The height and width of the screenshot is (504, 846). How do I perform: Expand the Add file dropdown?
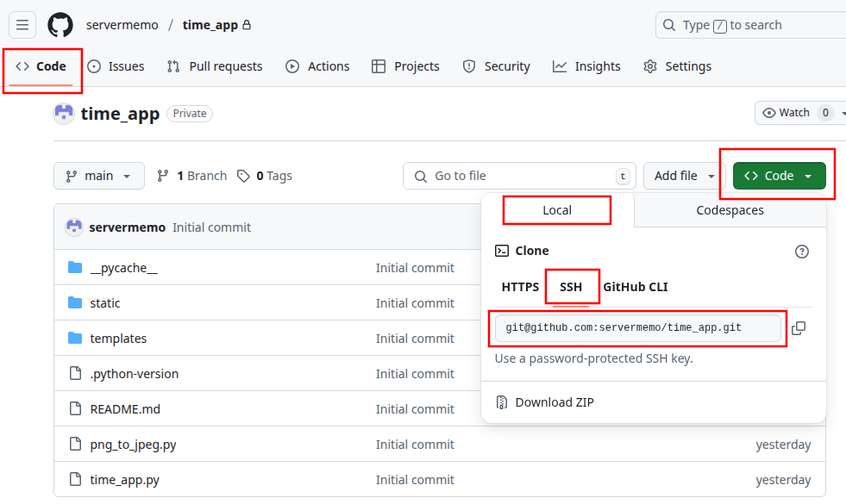685,176
